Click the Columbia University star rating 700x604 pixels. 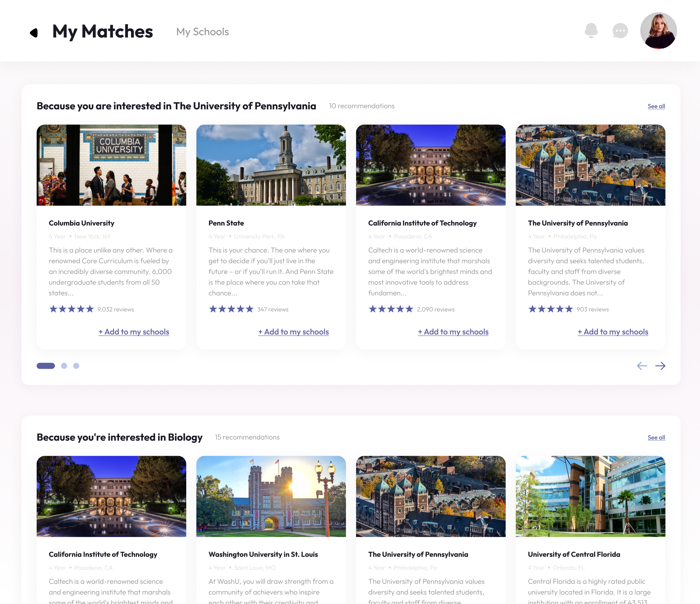[x=71, y=309]
